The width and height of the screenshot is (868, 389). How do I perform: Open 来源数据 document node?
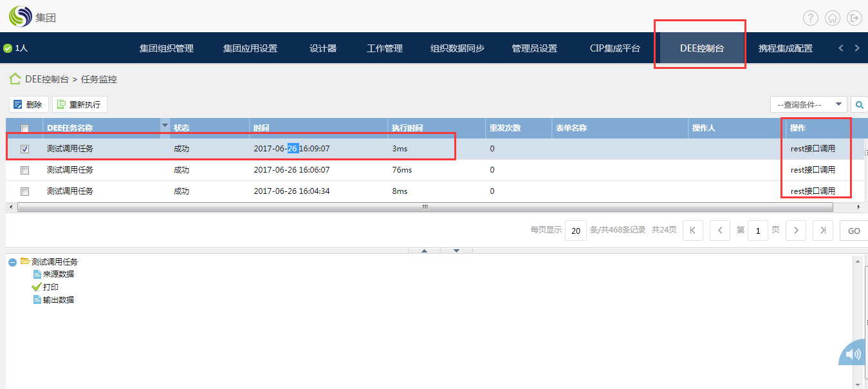53,274
